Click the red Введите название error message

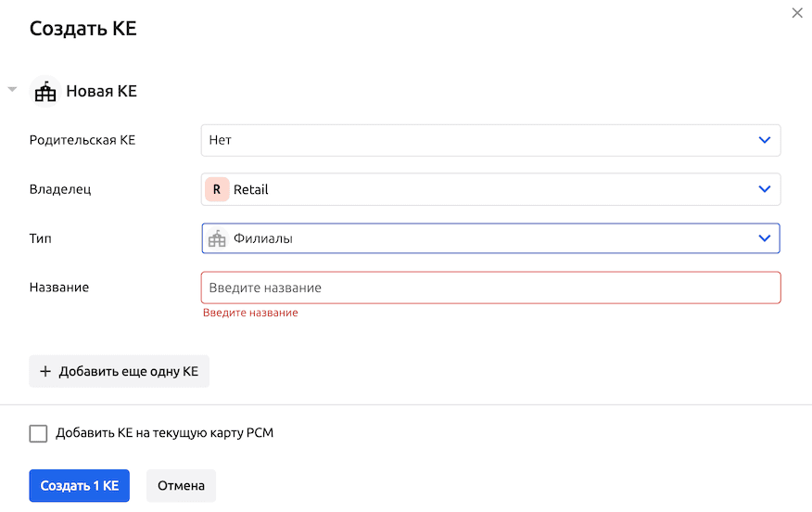251,314
